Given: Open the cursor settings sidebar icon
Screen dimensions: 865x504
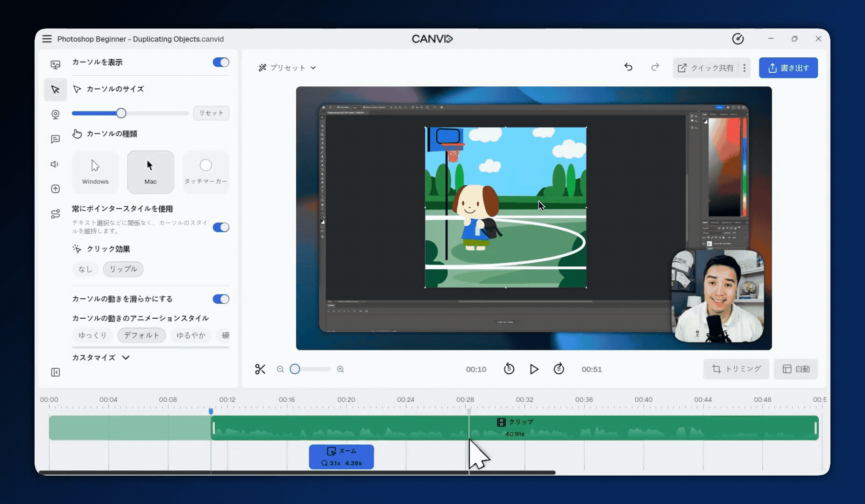Looking at the screenshot, I should tap(55, 90).
